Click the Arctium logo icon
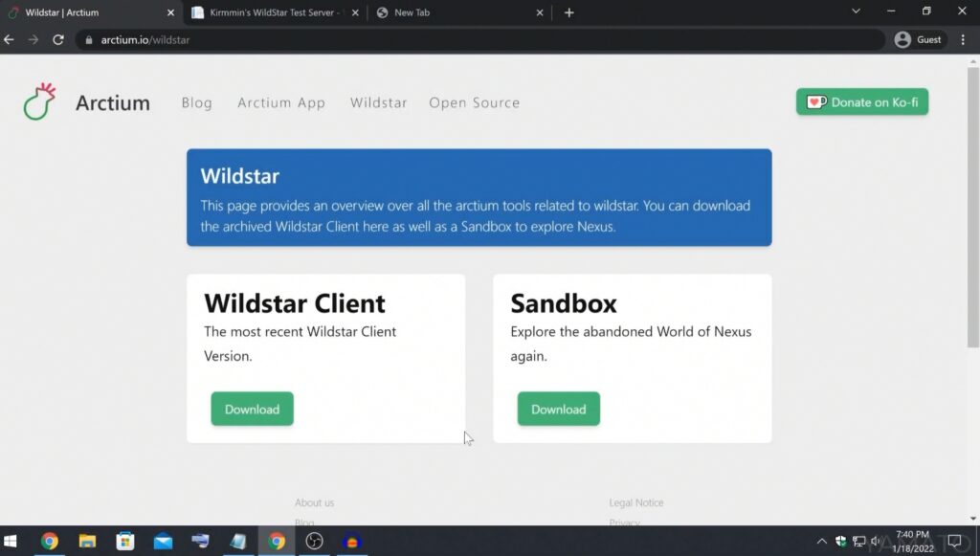This screenshot has height=556, width=980. pyautogui.click(x=39, y=101)
